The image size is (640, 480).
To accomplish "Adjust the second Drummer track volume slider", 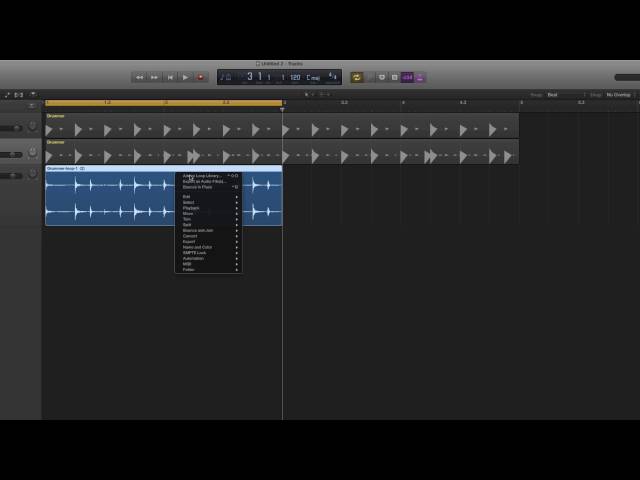I will 11,155.
